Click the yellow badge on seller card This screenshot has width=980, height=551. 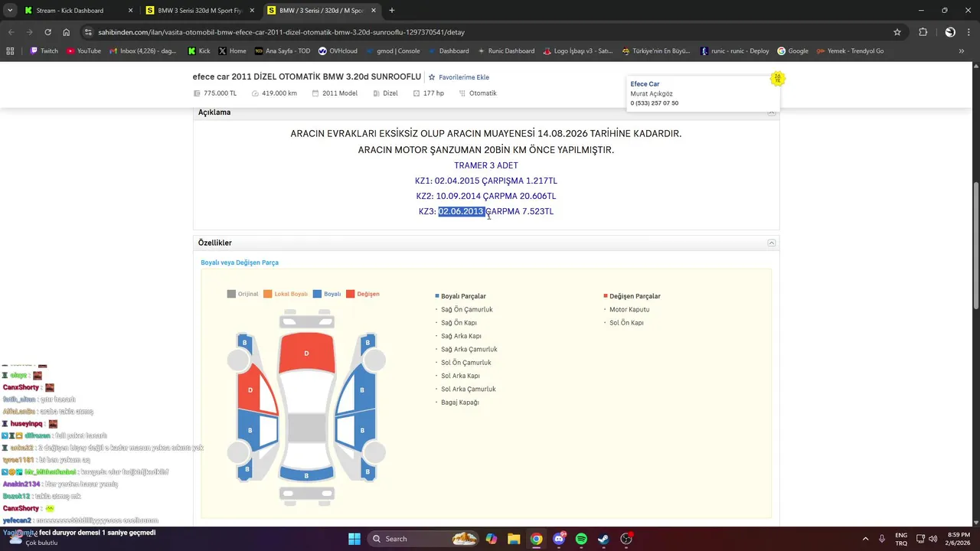pyautogui.click(x=778, y=79)
